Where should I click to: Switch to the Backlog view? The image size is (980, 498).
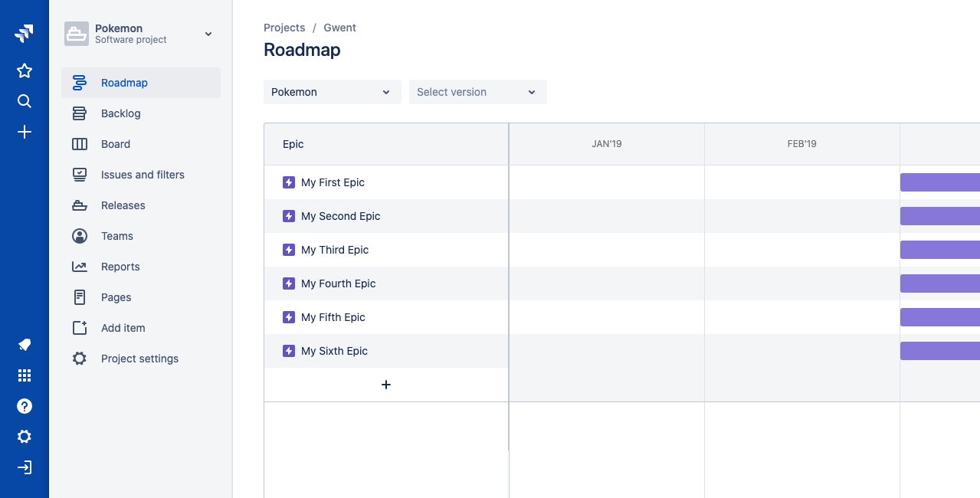(120, 113)
